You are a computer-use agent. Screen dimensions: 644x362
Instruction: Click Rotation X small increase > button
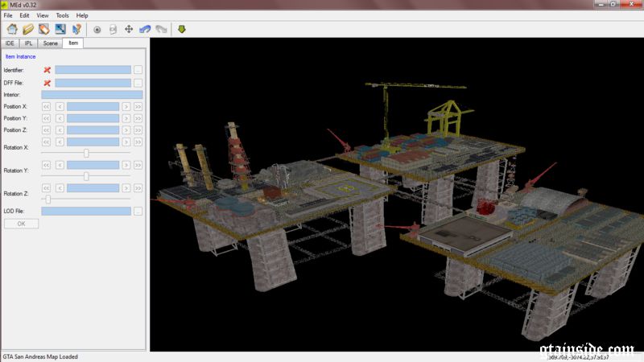[126, 142]
